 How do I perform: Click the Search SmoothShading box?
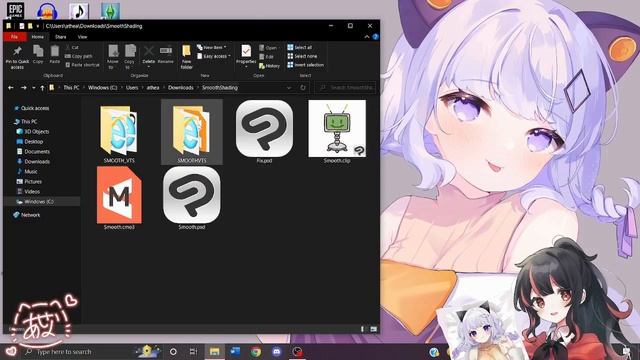pyautogui.click(x=346, y=88)
